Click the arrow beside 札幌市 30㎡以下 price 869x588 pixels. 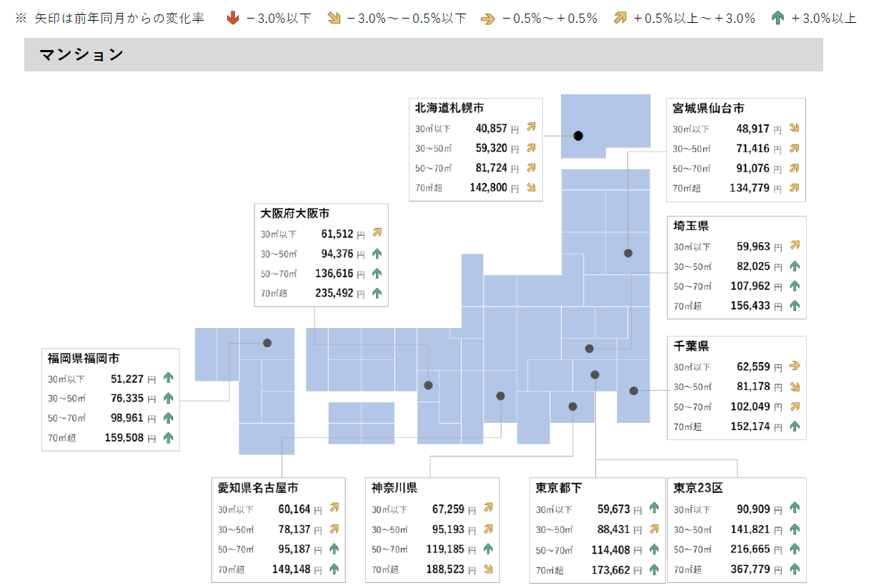(x=532, y=126)
